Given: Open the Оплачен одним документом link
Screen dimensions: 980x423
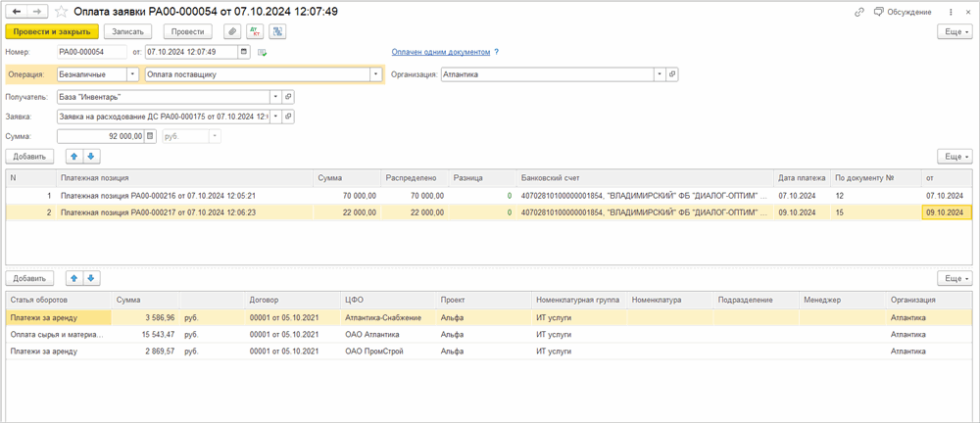Looking at the screenshot, I should tap(440, 52).
